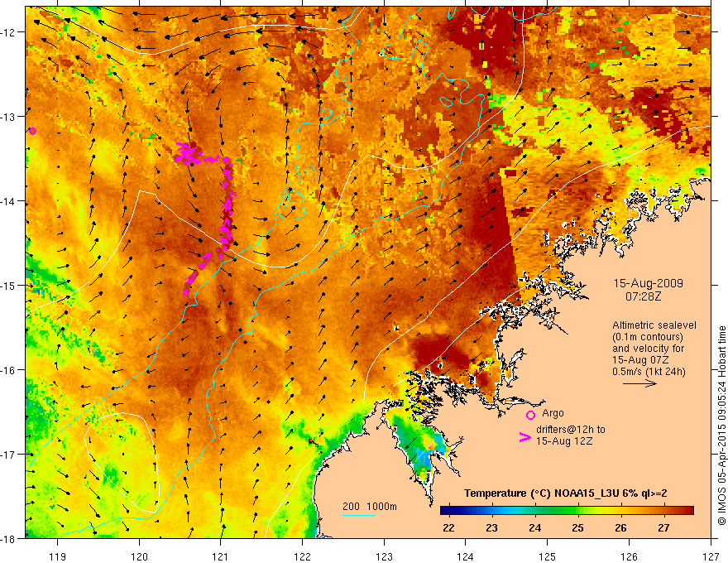Click the cyan isobath legend line

[x=359, y=515]
